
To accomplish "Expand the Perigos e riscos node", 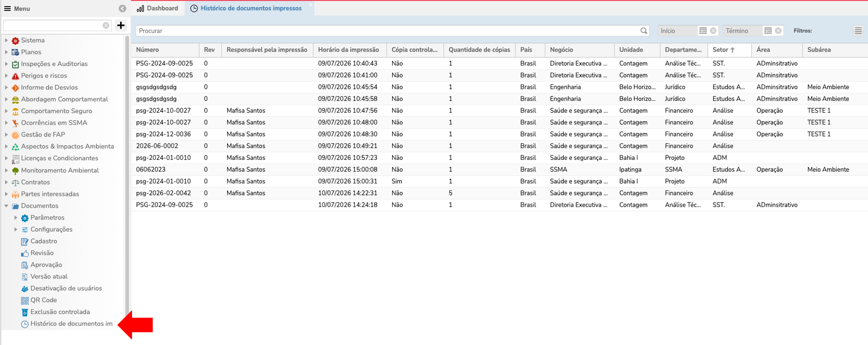I will pos(6,76).
